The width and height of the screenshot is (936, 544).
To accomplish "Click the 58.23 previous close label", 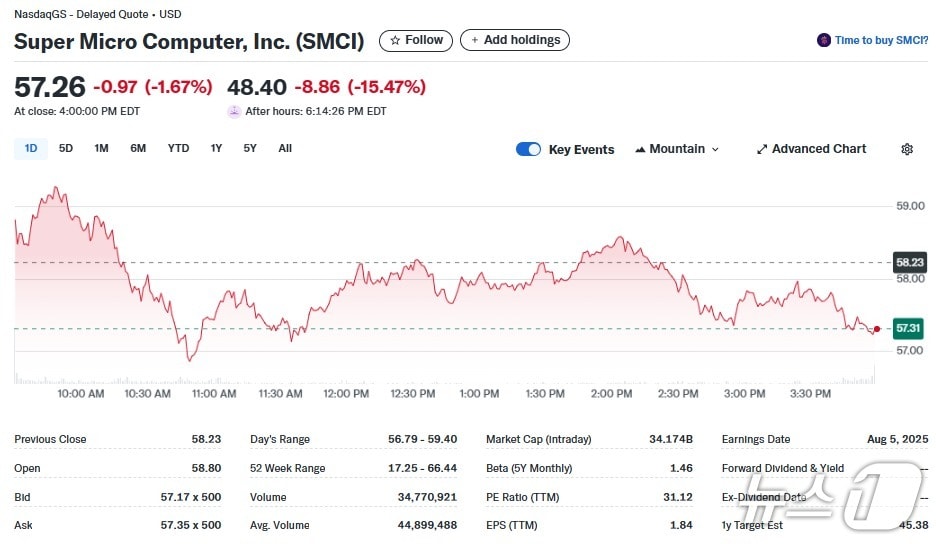I will coord(909,262).
